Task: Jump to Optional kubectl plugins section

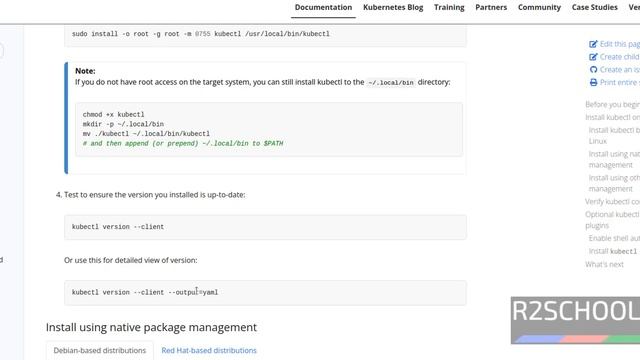Action: click(612, 220)
